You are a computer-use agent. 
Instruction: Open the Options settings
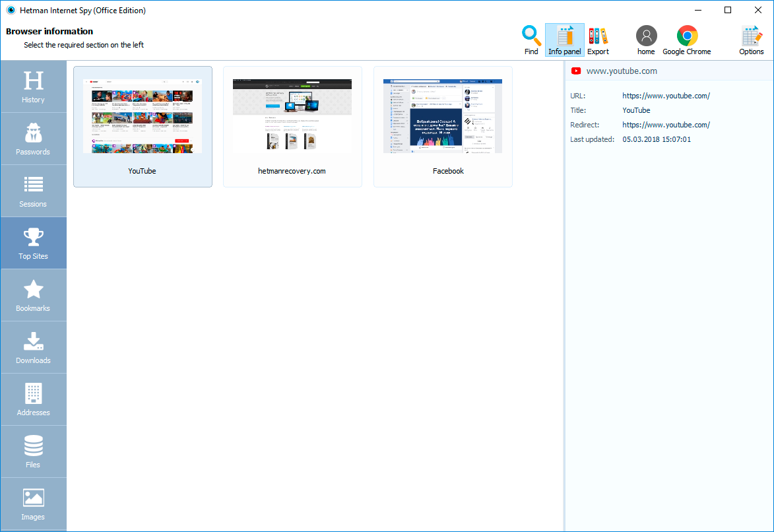click(752, 40)
